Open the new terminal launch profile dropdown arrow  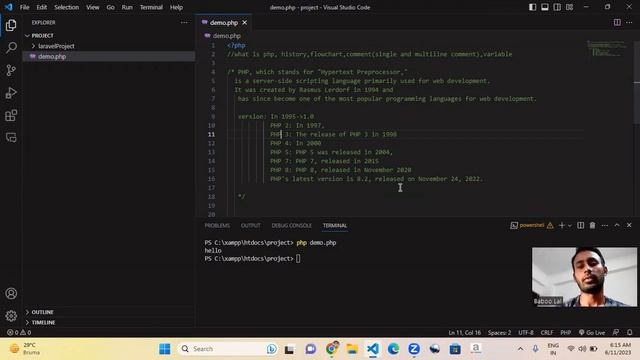(x=570, y=225)
